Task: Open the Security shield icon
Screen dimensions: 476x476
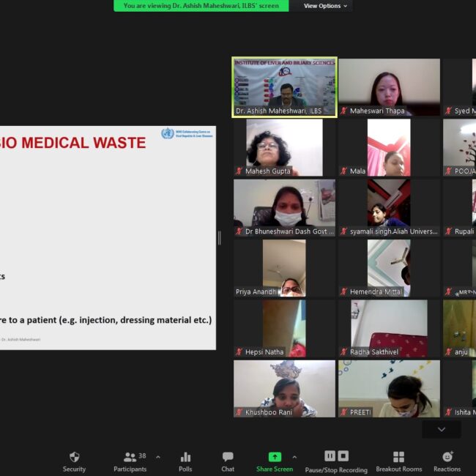Action: point(74,457)
